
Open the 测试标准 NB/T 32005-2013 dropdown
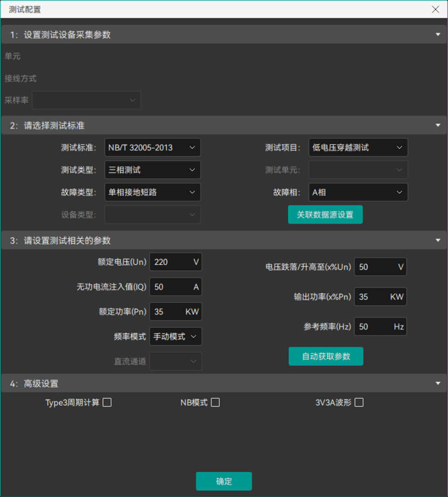point(152,147)
